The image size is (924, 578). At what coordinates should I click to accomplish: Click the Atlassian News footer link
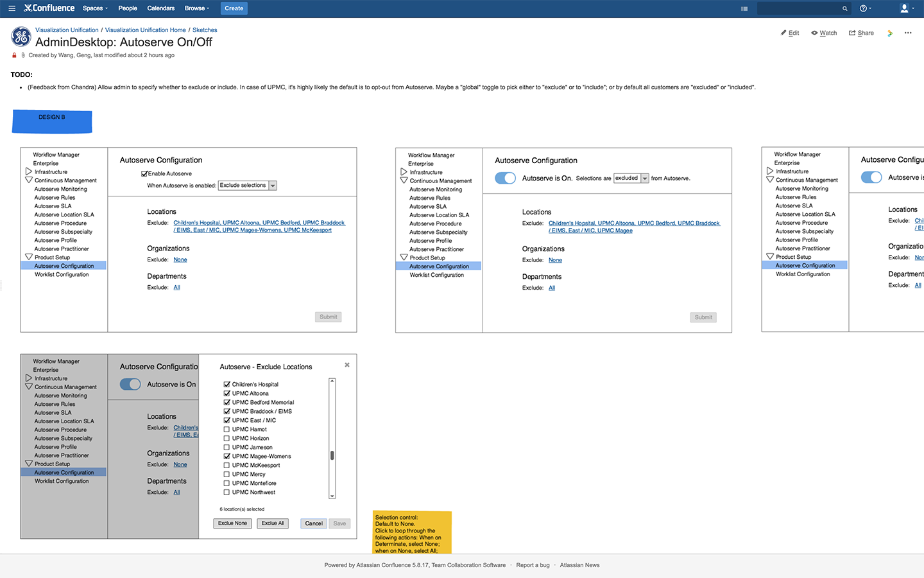579,565
